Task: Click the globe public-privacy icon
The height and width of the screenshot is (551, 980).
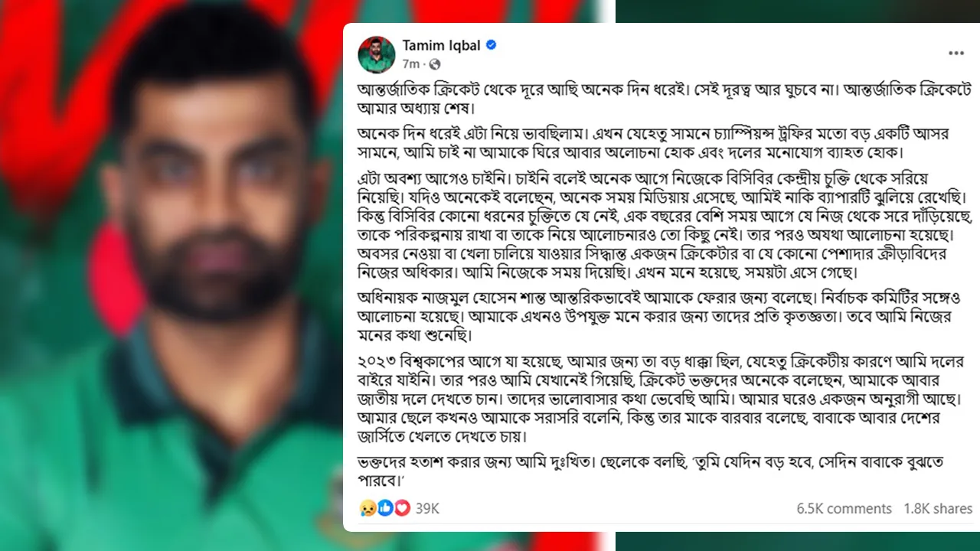Action: point(435,64)
